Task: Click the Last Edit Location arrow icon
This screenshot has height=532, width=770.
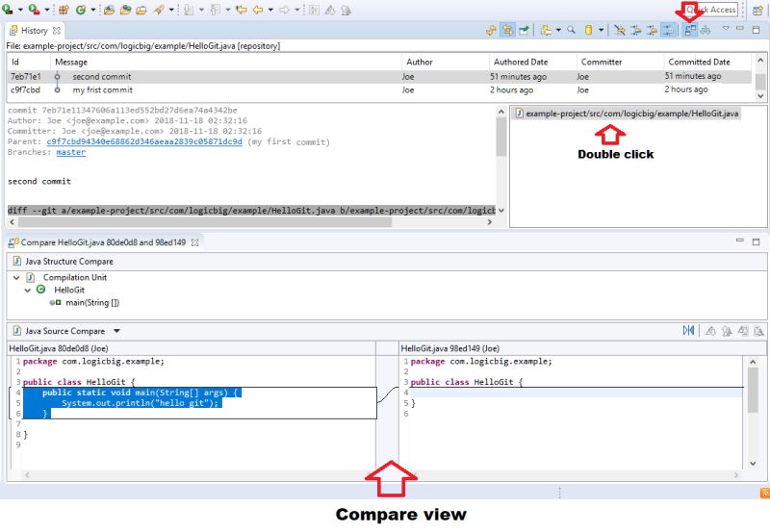Action: point(241,10)
